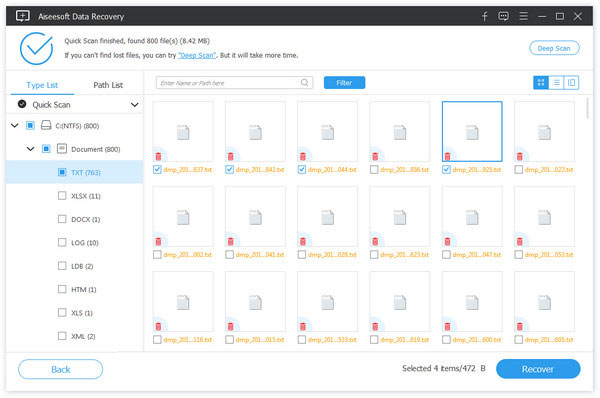The height and width of the screenshot is (398, 600).
Task: Toggle the C:(NTFS) (800) checkbox
Action: pos(30,125)
